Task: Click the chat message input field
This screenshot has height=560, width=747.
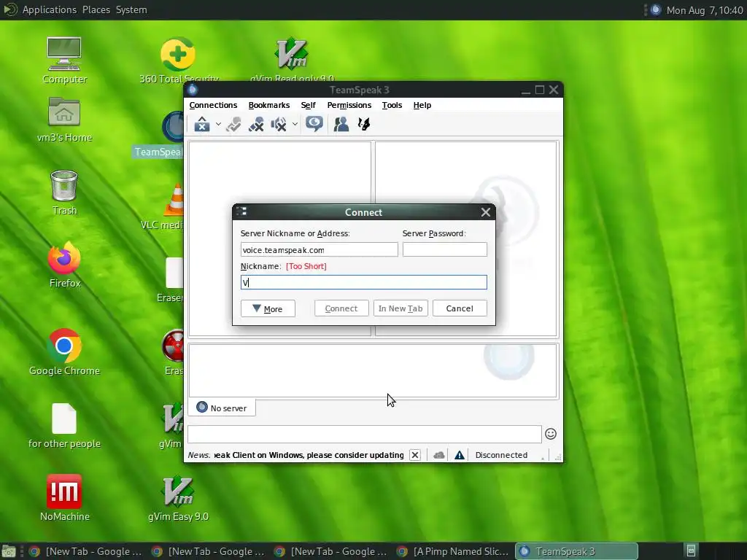Action: pos(365,435)
